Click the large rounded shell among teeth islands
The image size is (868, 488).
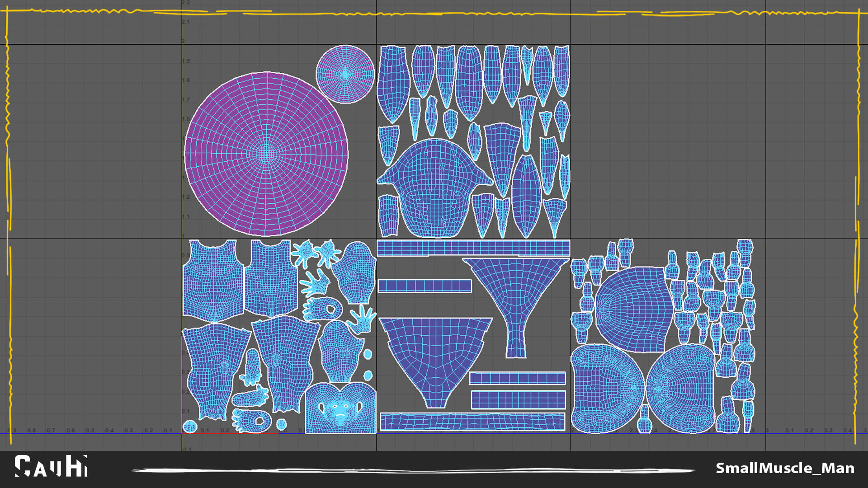[633, 310]
